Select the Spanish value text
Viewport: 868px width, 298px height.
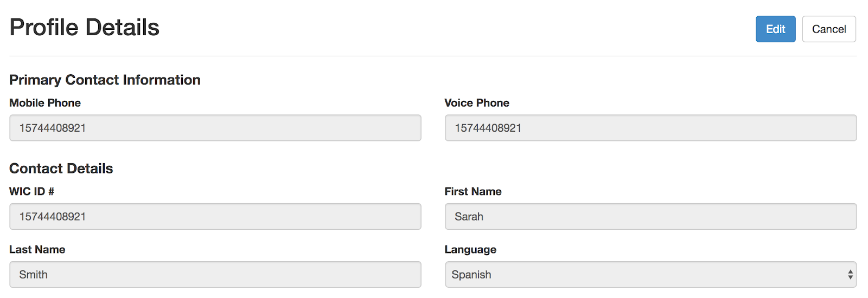pyautogui.click(x=471, y=275)
